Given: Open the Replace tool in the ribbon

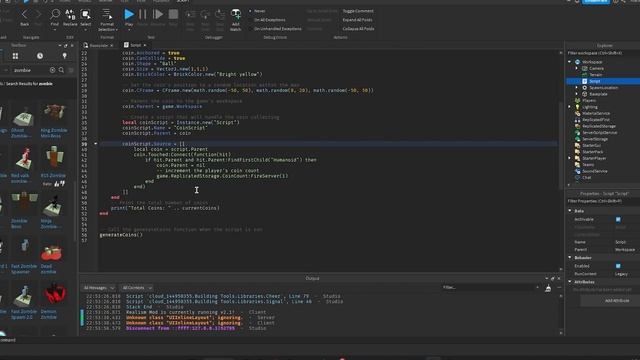Looking at the screenshot, I should (70, 15).
